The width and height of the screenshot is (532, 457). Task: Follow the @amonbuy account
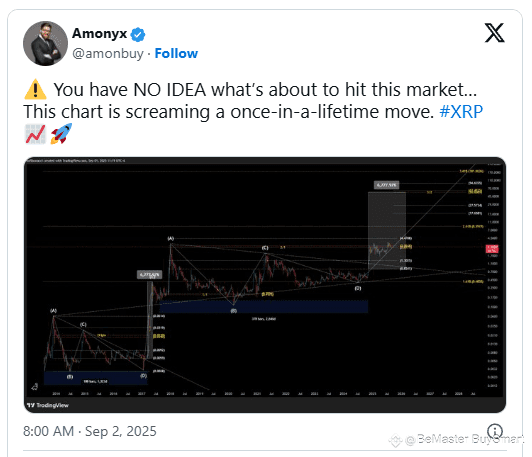click(176, 53)
